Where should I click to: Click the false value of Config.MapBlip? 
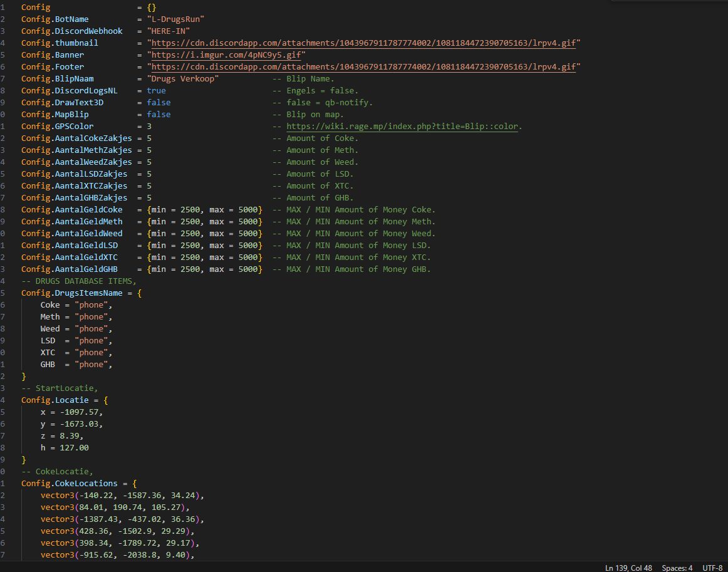159,115
